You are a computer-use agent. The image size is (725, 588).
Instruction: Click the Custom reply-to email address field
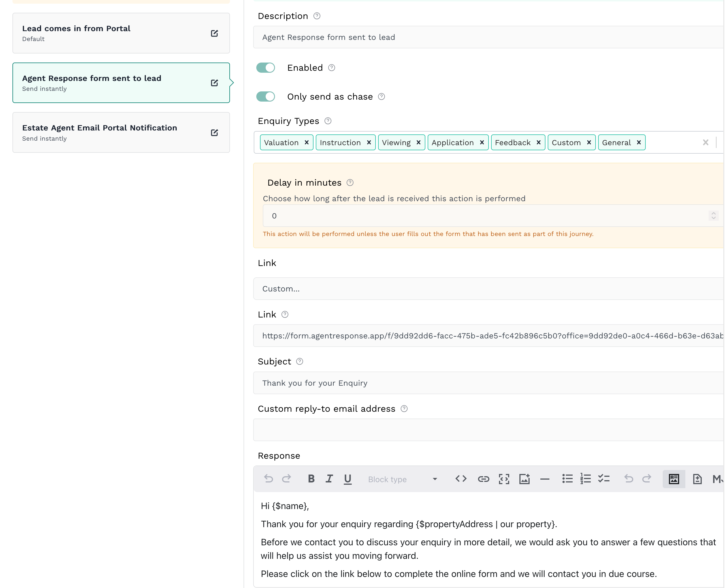coord(488,430)
